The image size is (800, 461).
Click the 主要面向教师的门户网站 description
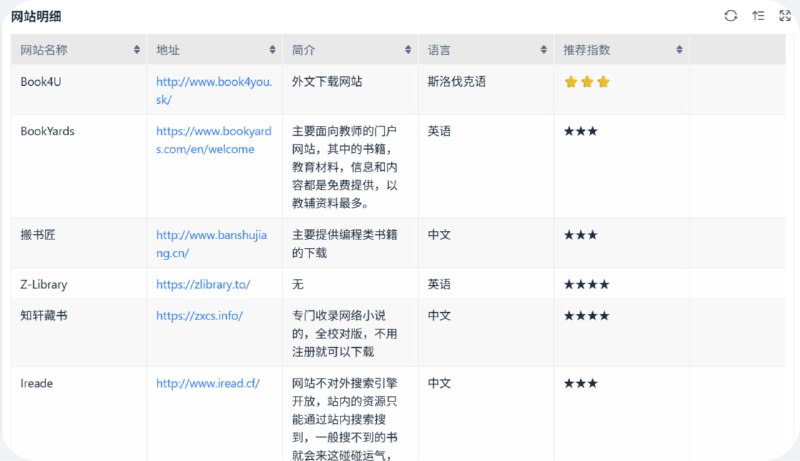point(345,167)
